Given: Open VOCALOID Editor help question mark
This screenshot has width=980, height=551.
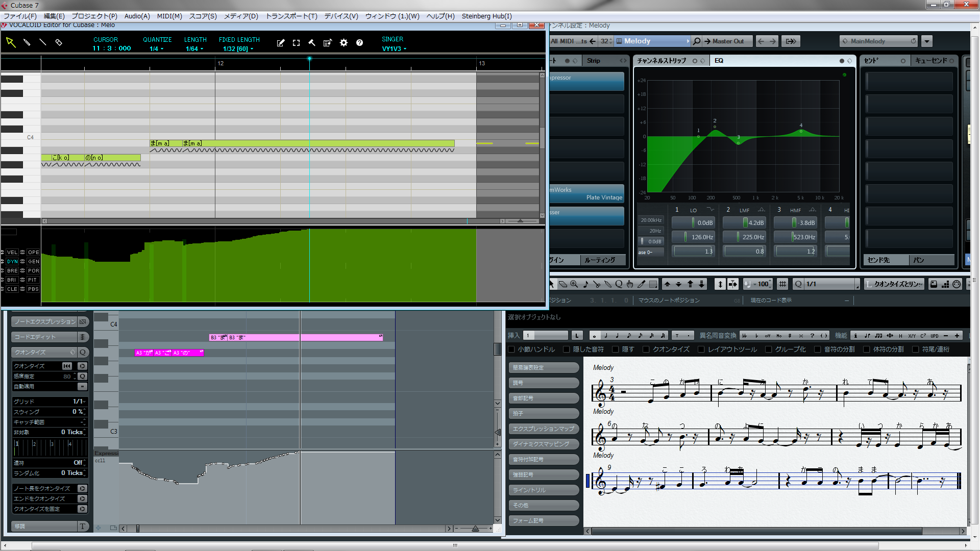Looking at the screenshot, I should pos(359,43).
